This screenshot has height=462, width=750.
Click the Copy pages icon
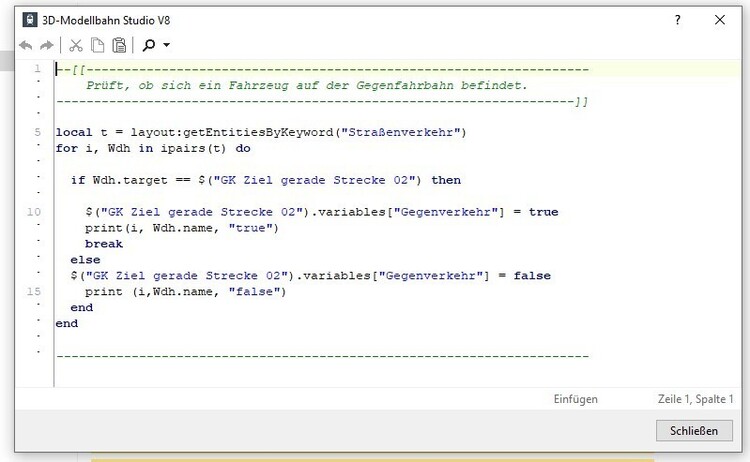click(x=98, y=45)
